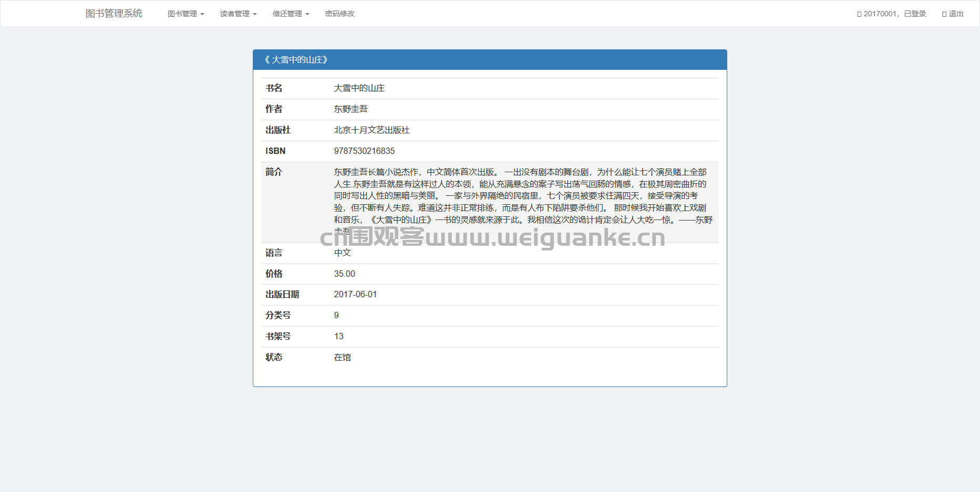Image resolution: width=980 pixels, height=492 pixels.
Task: Click the 分类号 row label
Action: pyautogui.click(x=278, y=316)
